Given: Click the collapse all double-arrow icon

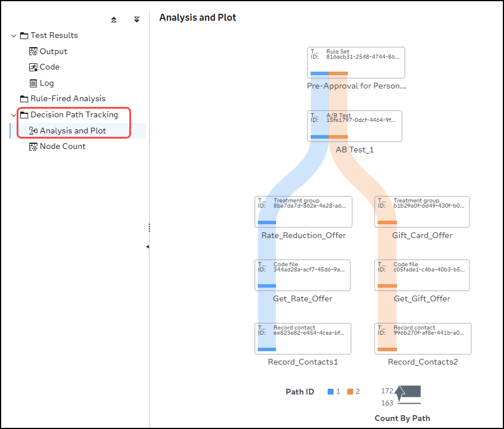Looking at the screenshot, I should [114, 20].
